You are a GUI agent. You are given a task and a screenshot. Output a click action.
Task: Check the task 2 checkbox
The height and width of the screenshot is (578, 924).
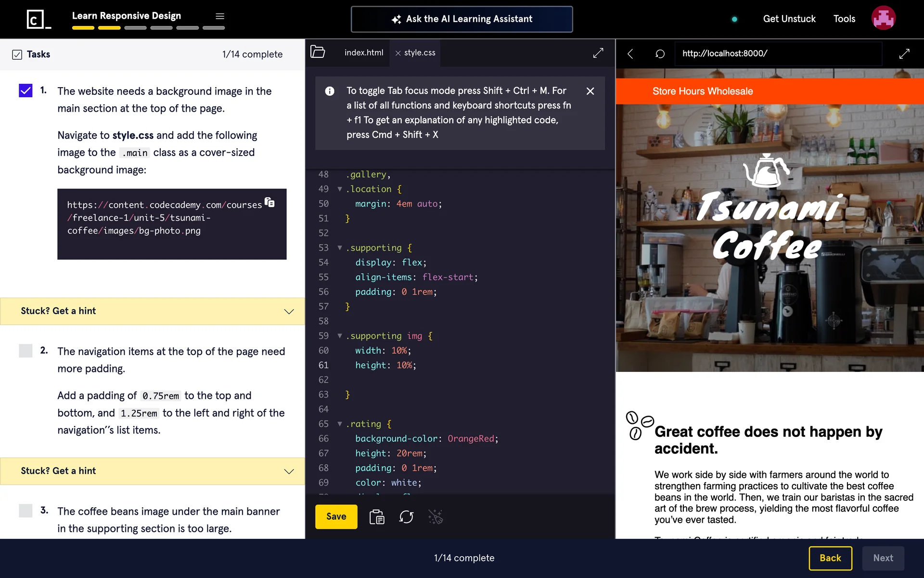click(26, 351)
